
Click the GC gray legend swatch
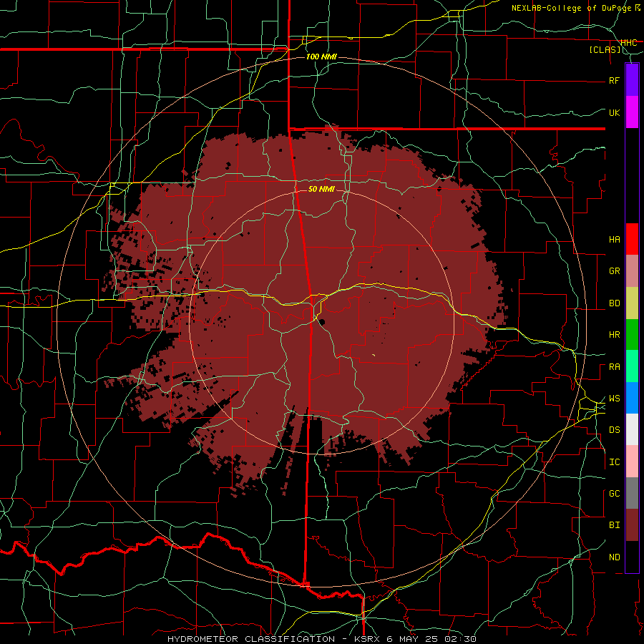(632, 493)
